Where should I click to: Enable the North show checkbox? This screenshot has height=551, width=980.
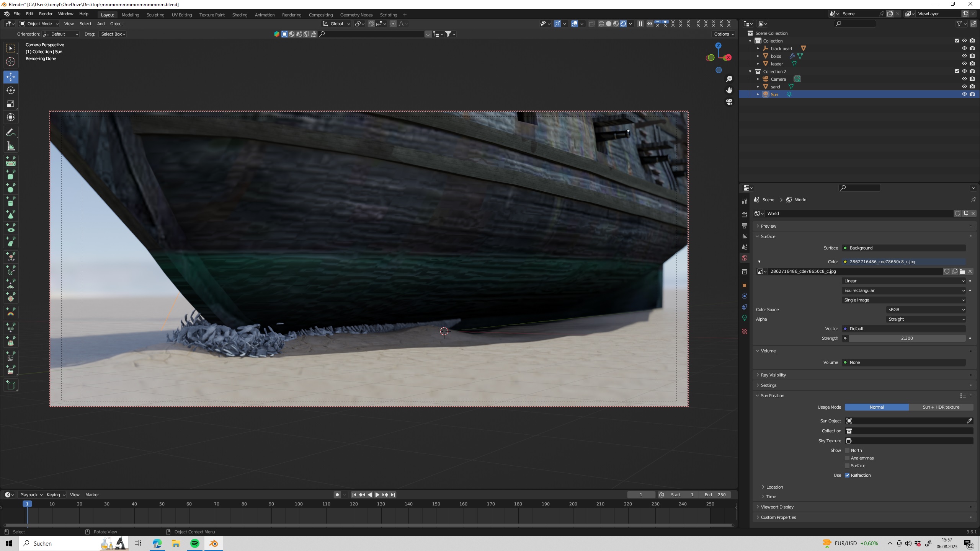coord(847,450)
